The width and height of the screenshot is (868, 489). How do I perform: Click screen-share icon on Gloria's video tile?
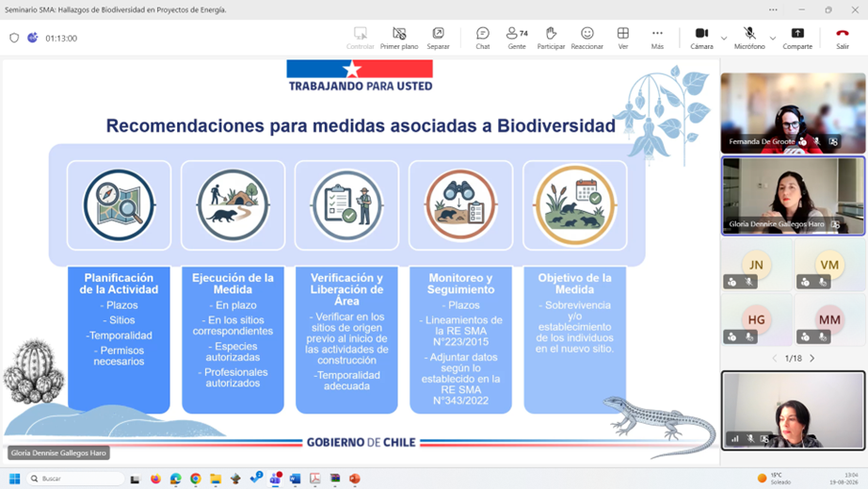coord(835,224)
